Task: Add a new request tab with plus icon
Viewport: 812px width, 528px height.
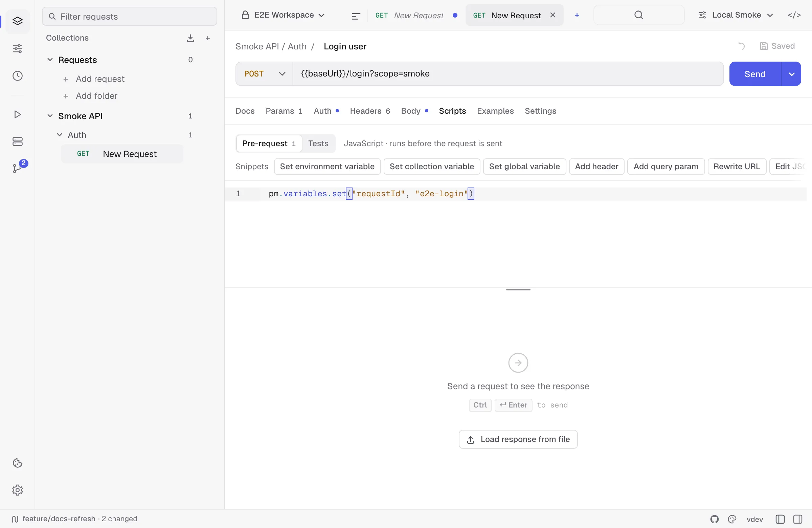Action: tap(577, 15)
